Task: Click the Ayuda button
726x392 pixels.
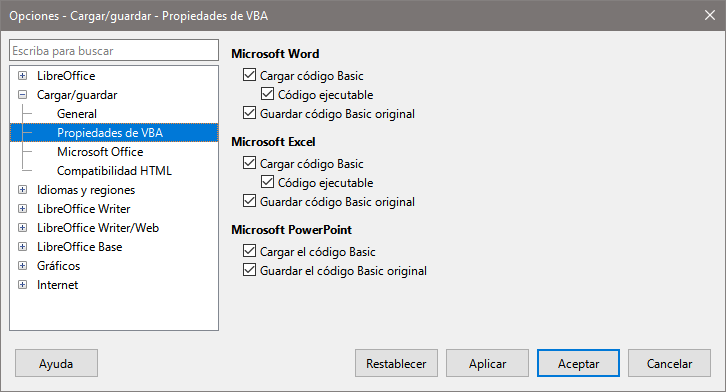Action: click(x=56, y=363)
